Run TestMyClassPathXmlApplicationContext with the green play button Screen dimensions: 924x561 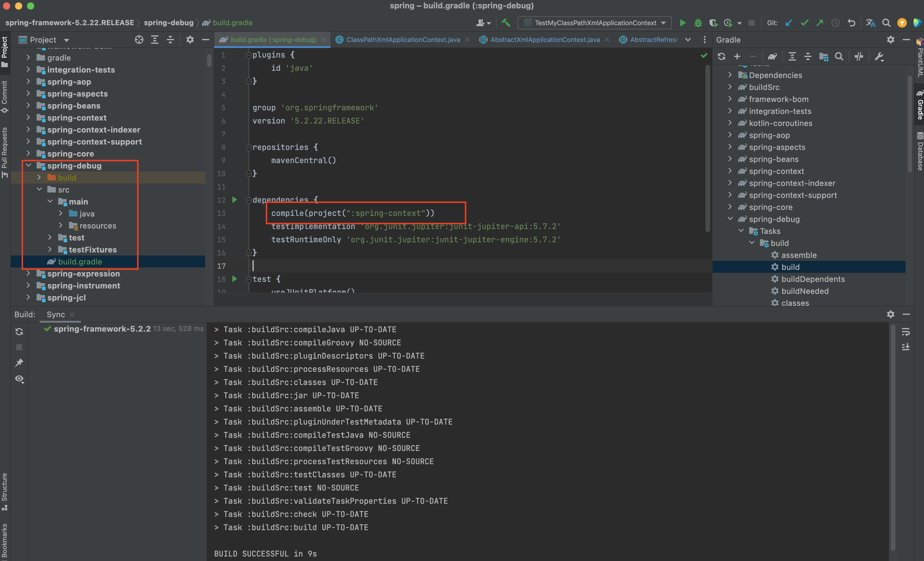point(683,23)
